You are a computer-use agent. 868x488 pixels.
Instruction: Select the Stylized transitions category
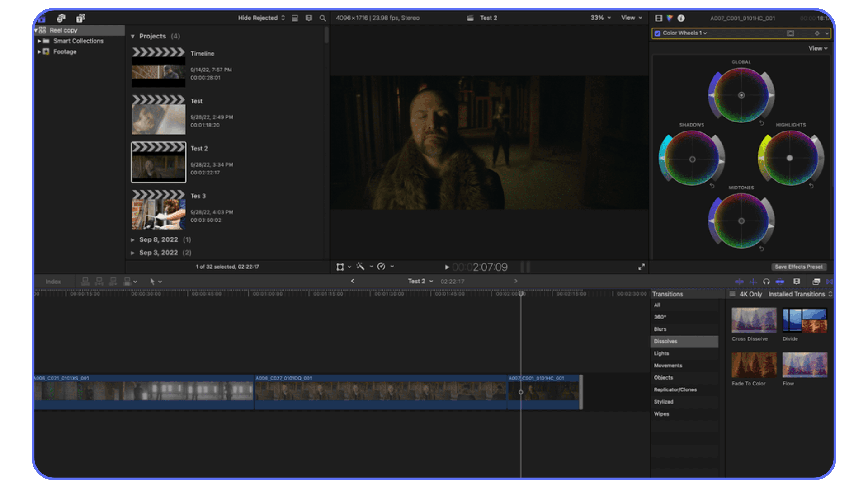coord(684,402)
